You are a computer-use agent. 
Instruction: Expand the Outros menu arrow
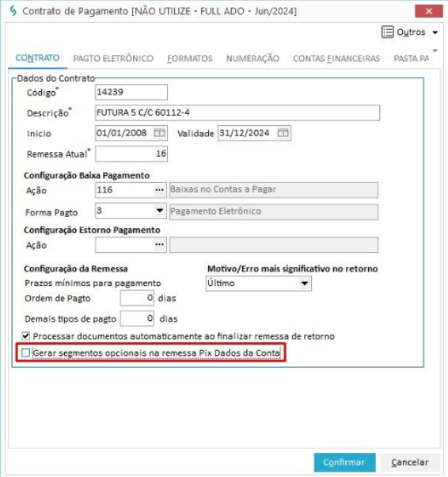pyautogui.click(x=435, y=32)
